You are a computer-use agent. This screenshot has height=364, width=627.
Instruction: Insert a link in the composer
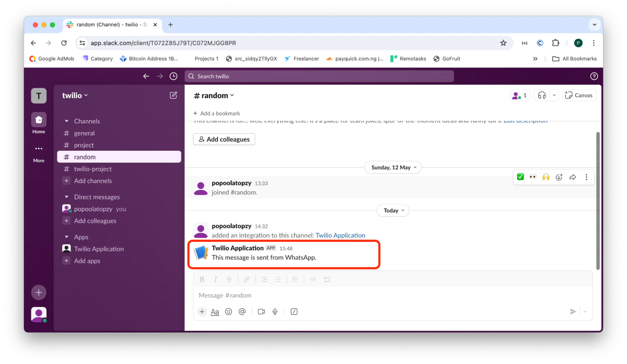click(x=246, y=279)
